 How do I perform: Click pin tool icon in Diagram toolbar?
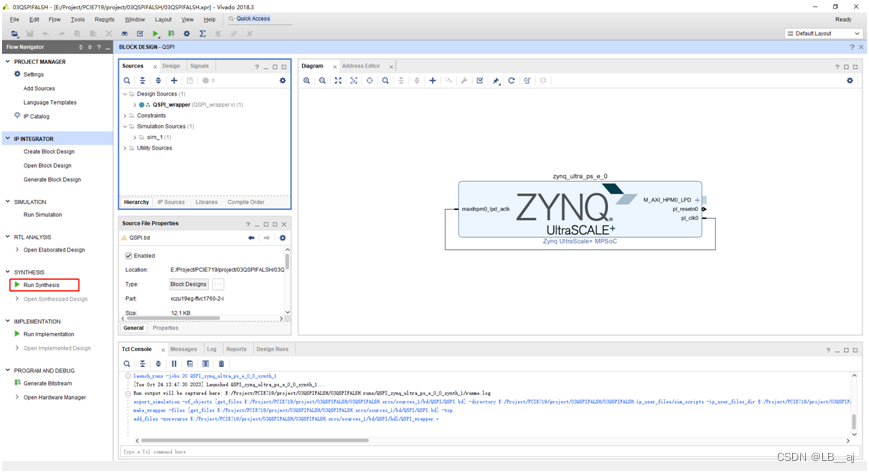tap(496, 80)
